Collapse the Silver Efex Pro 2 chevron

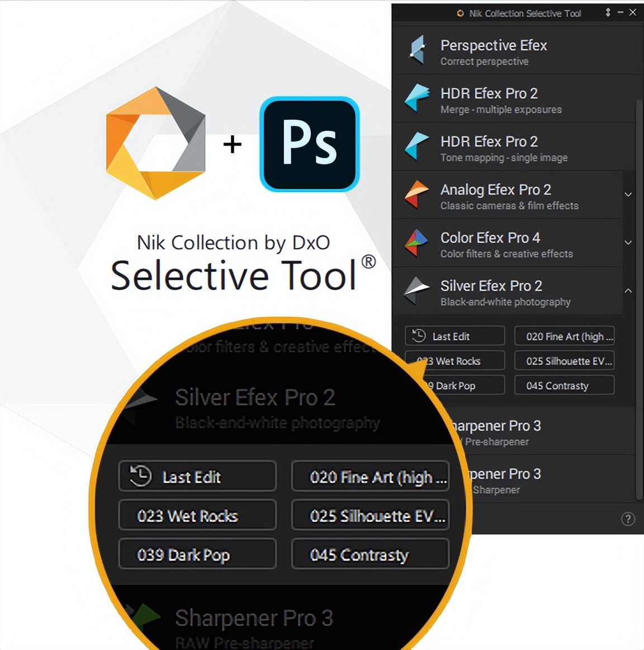(x=628, y=290)
